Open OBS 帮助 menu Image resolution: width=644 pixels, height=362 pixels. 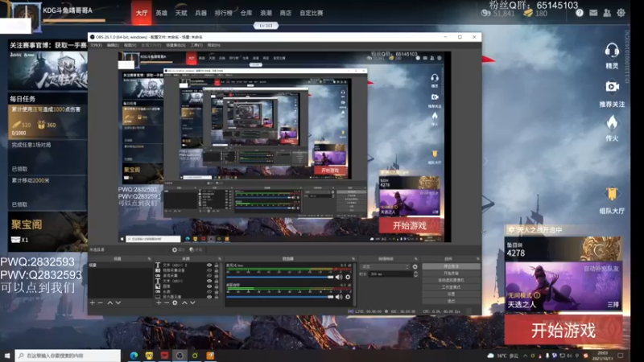click(213, 45)
